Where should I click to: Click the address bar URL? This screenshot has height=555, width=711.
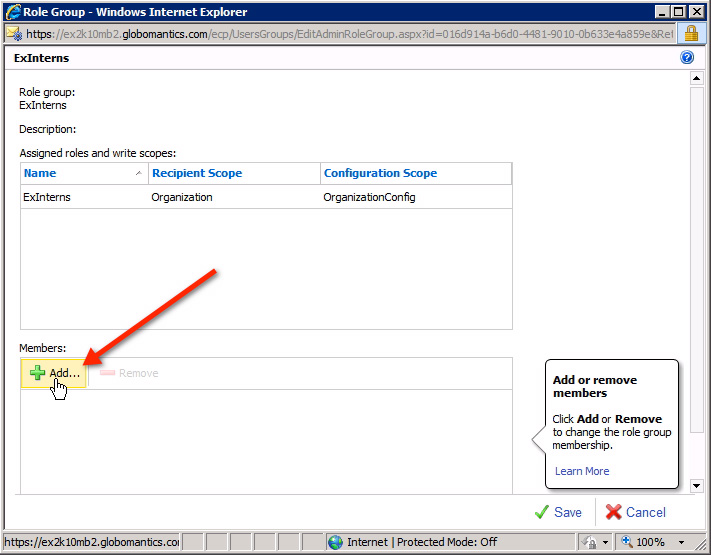coord(349,34)
